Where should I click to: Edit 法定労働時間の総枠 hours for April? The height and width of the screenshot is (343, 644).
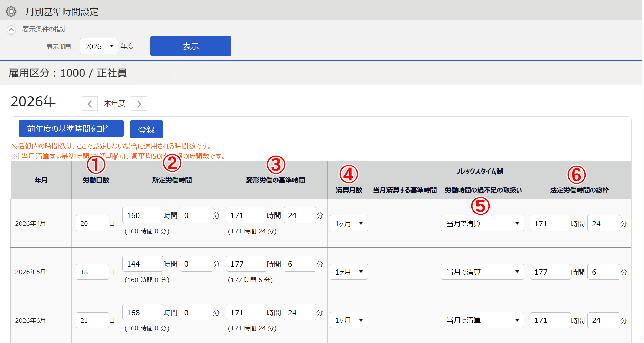tap(550, 223)
